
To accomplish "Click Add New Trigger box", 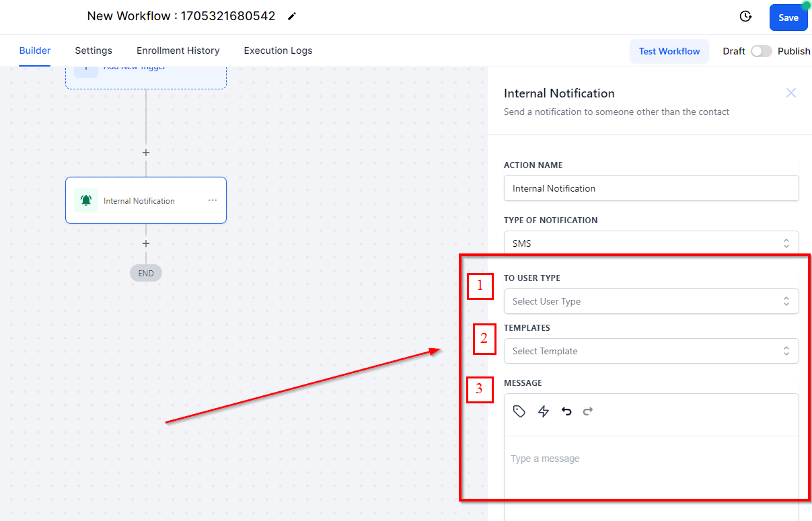I will tap(146, 77).
